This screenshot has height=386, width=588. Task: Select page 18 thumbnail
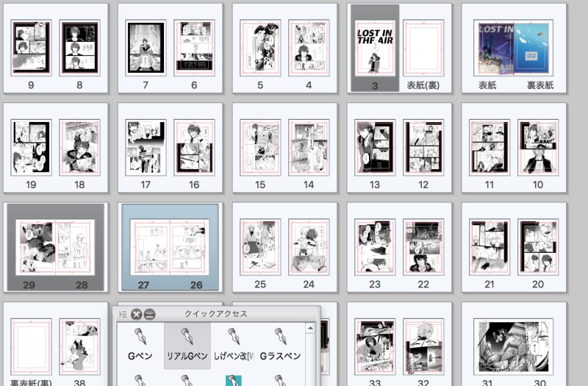pyautogui.click(x=79, y=148)
